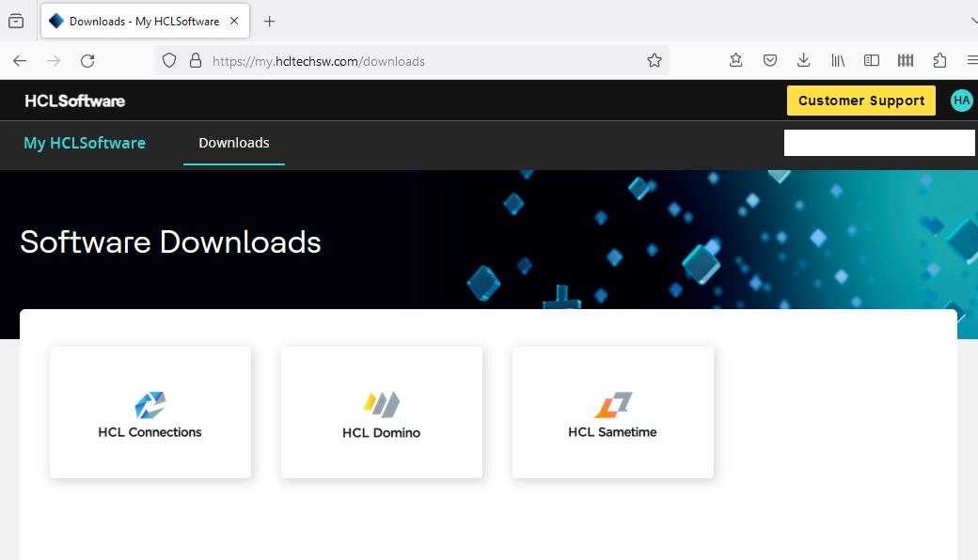
Task: Open the starred bookmarks tray toolbar icon
Action: click(x=736, y=60)
